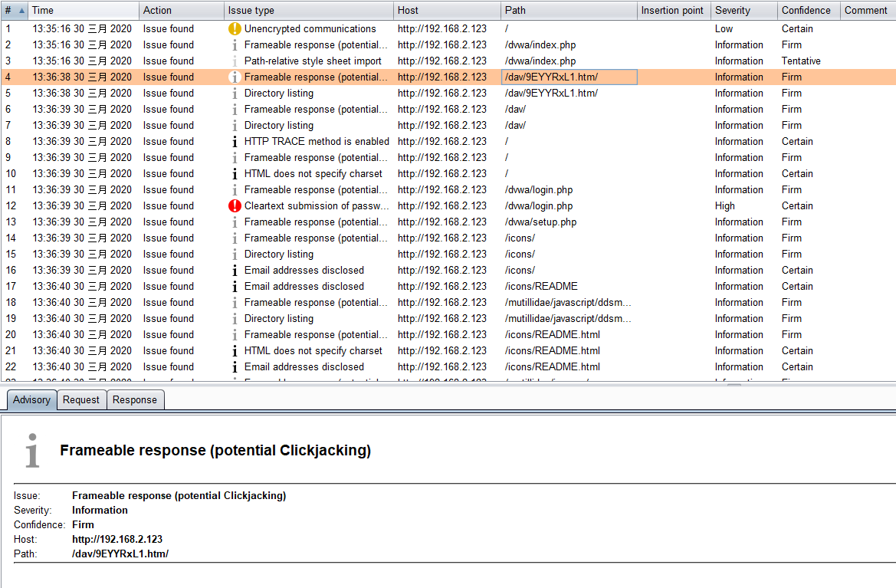Viewport: 896px width, 588px height.
Task: Click the Insertion point column header
Action: pos(671,11)
